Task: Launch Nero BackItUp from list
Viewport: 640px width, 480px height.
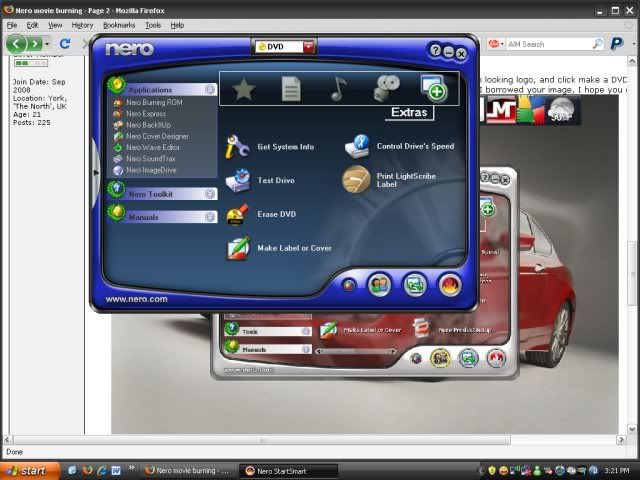Action: click(x=142, y=125)
